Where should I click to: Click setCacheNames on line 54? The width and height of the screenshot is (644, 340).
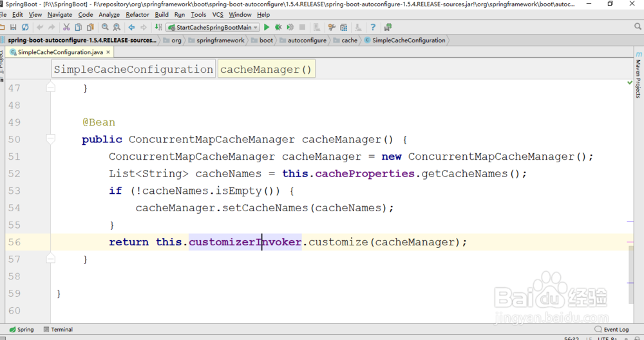pyautogui.click(x=265, y=208)
